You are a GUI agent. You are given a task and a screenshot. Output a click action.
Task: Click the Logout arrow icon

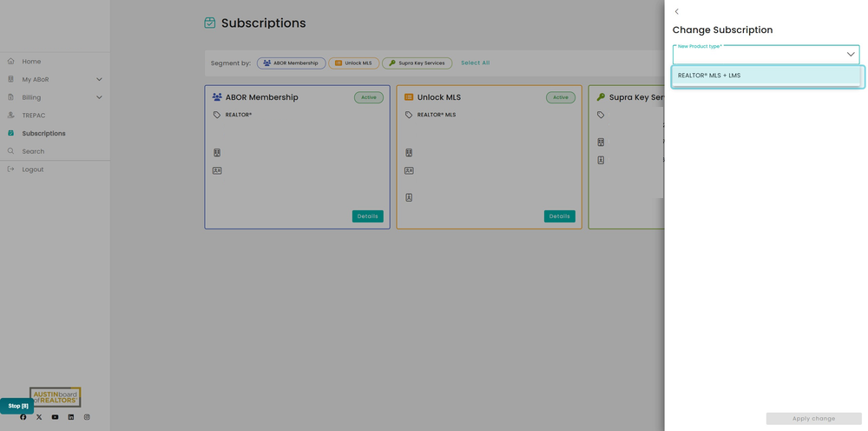(10, 169)
